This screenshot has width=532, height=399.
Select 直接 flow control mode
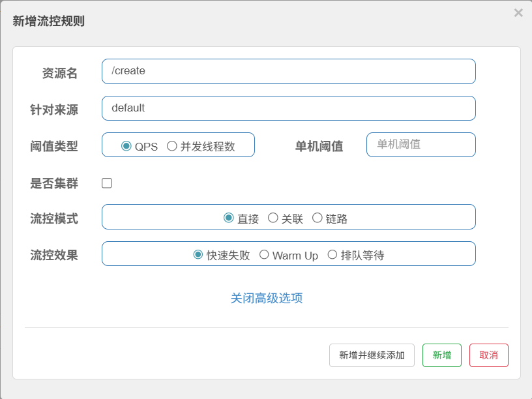[x=229, y=218]
